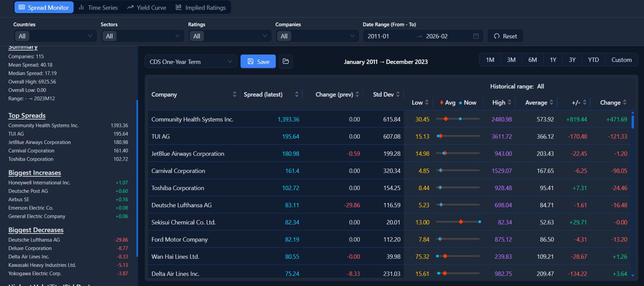Sort by Change (prev) column arrows
Viewport: 644px width, 286px height.
point(357,94)
